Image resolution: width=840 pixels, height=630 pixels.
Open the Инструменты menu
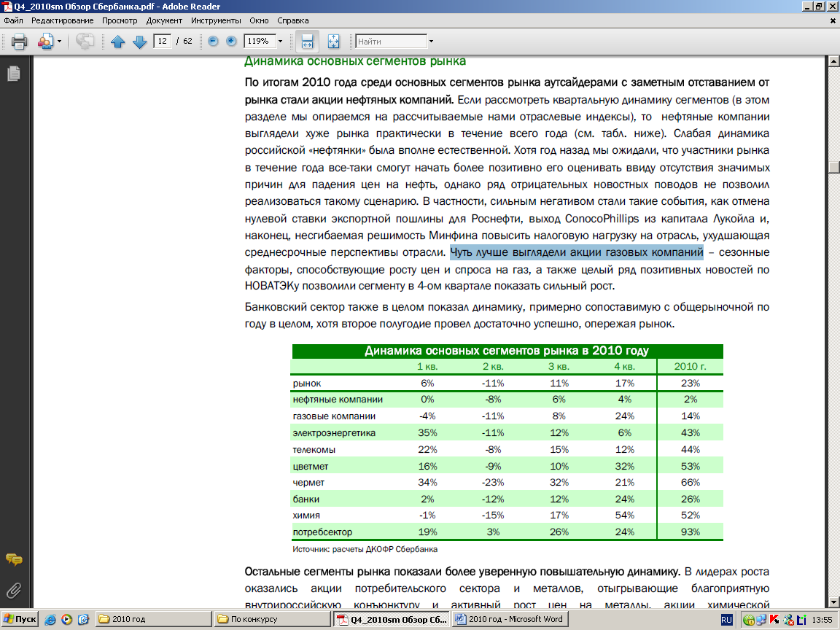tap(216, 20)
